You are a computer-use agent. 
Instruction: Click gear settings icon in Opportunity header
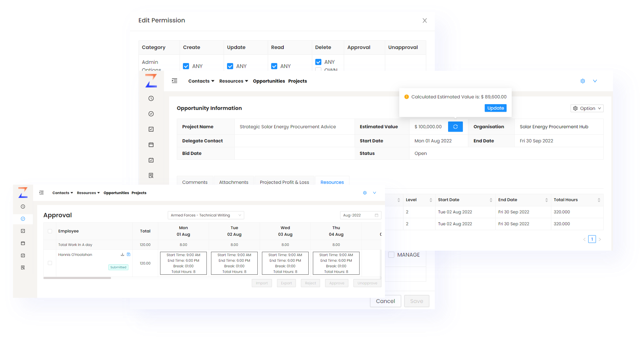[x=582, y=81]
